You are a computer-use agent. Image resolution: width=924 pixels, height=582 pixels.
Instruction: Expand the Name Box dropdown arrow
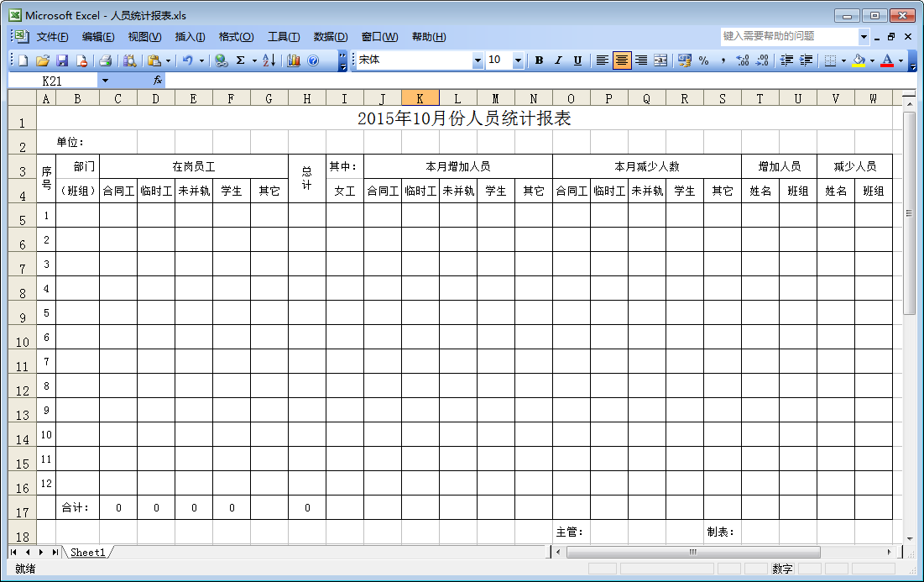pos(105,80)
